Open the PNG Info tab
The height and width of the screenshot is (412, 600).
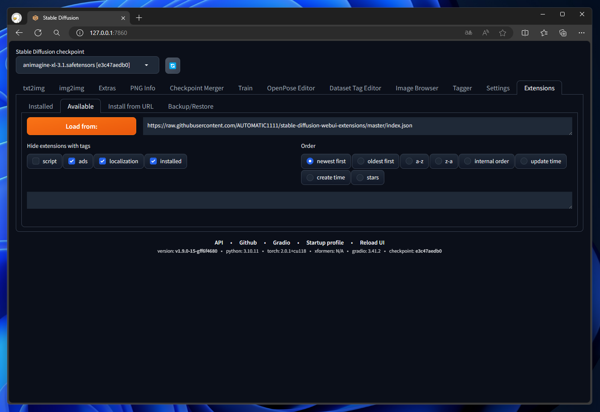click(x=142, y=88)
